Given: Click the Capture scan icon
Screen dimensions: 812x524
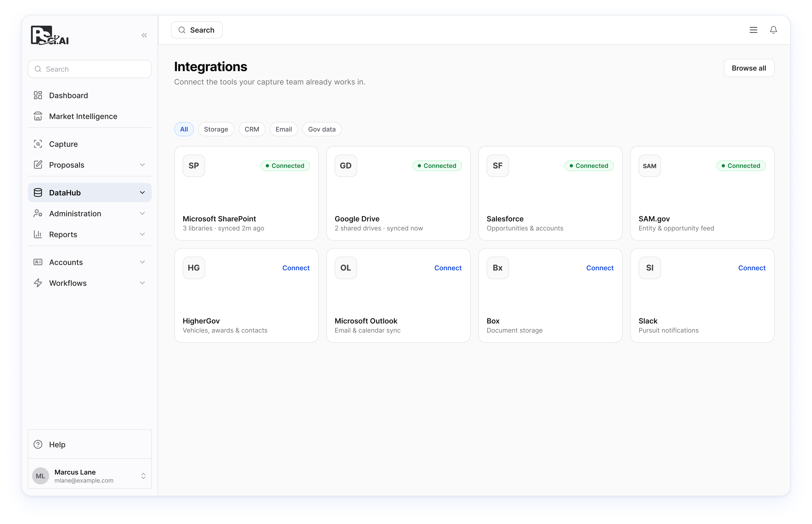Looking at the screenshot, I should (x=38, y=144).
